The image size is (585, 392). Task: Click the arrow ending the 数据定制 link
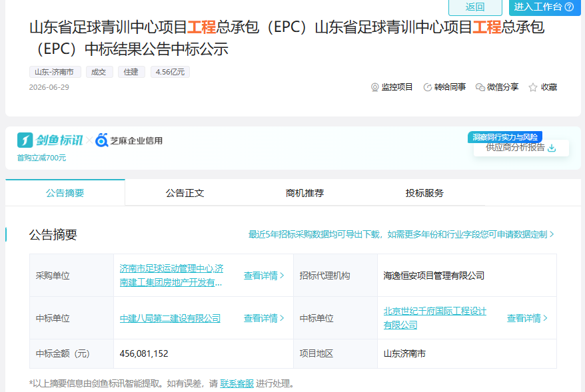coord(552,234)
